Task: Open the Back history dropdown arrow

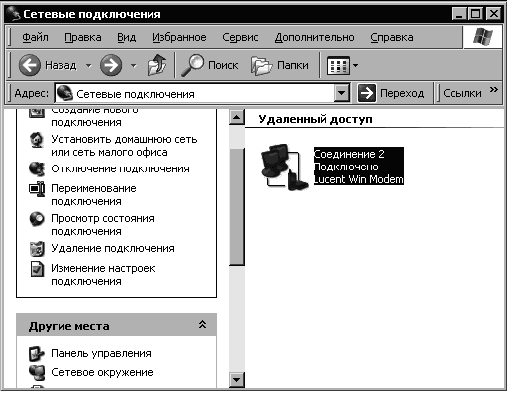Action: pos(89,65)
